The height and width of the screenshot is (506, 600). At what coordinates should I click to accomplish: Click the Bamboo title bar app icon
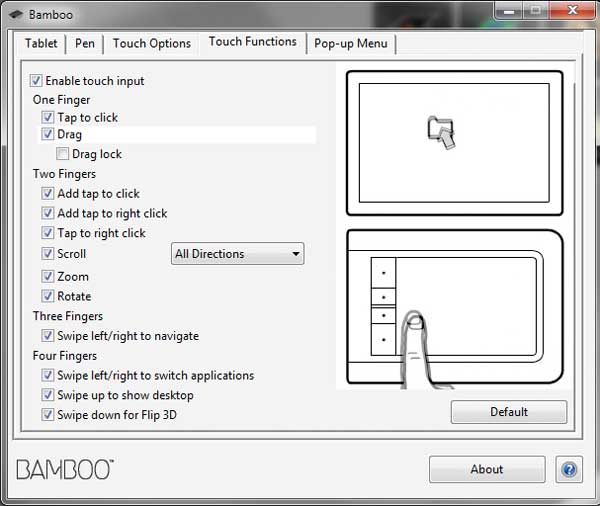tap(16, 15)
